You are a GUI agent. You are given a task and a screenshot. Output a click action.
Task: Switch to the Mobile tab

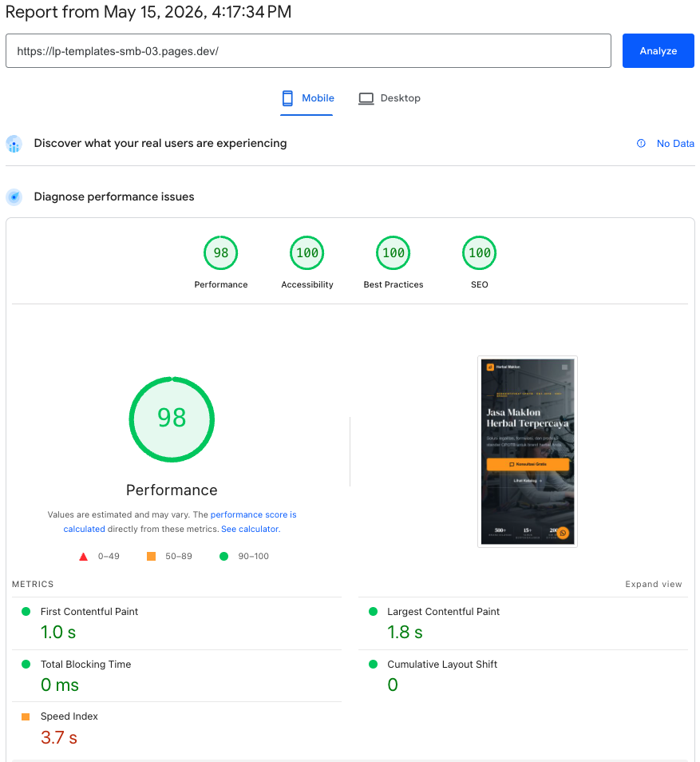click(307, 98)
